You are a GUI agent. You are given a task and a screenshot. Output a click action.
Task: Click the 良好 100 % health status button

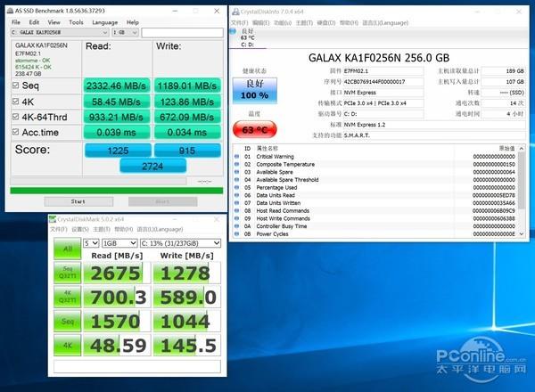[254, 90]
